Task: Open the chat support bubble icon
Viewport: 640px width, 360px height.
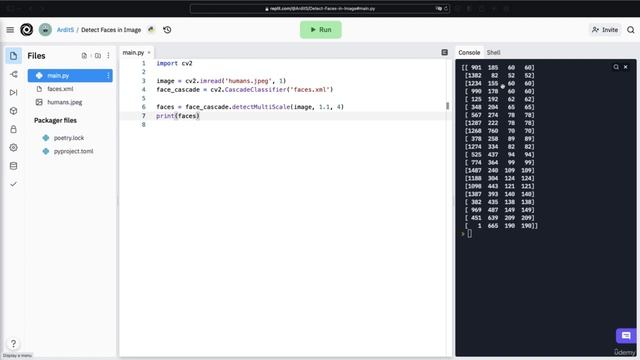Action: [626, 336]
